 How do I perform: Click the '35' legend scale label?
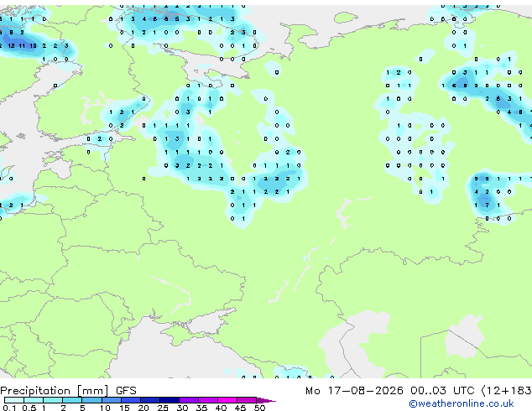click(201, 408)
